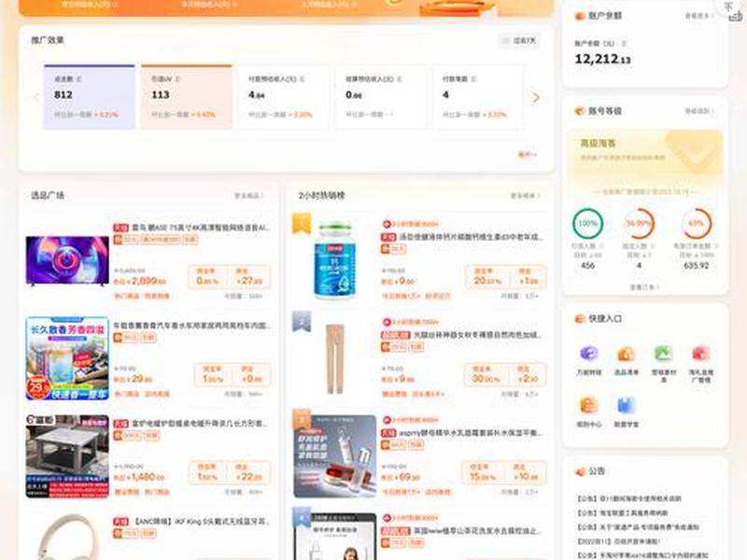Open the second 【公告】 announcement link

[x=622, y=512]
